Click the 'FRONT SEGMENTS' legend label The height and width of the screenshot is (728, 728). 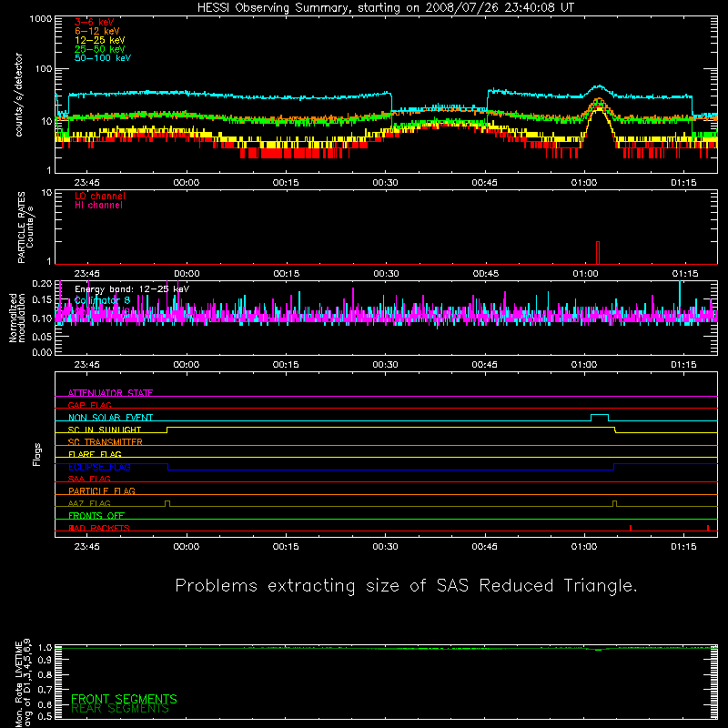124,699
